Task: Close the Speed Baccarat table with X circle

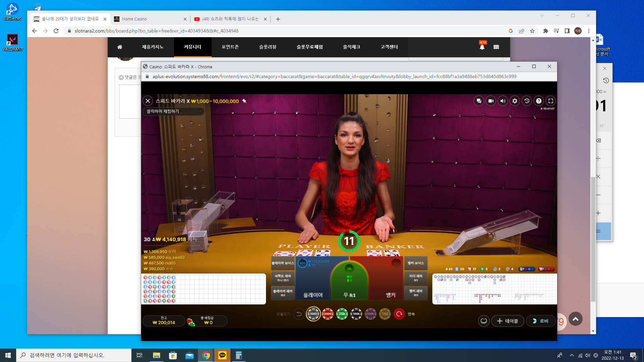Action: (148, 101)
